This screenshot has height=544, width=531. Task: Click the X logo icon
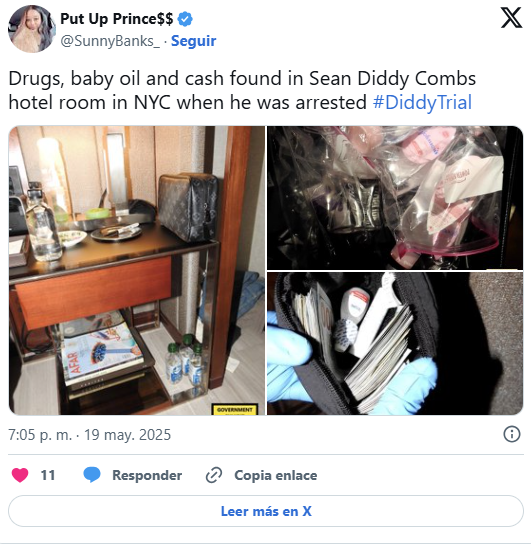tap(511, 18)
